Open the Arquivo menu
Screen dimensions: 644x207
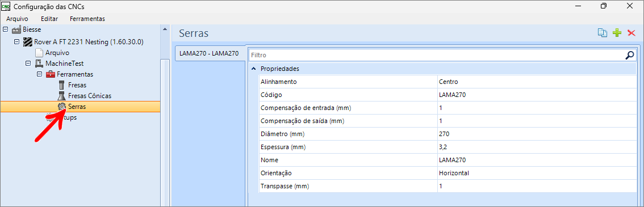click(17, 19)
